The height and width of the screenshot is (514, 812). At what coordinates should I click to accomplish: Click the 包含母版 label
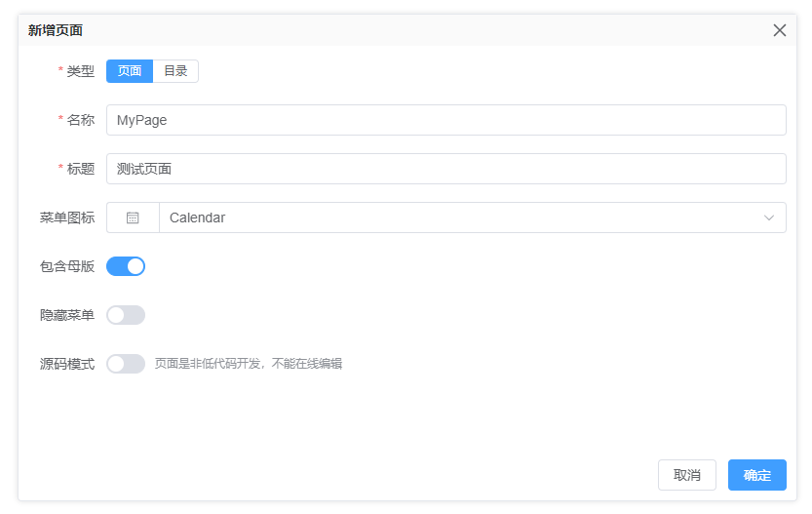[x=67, y=266]
